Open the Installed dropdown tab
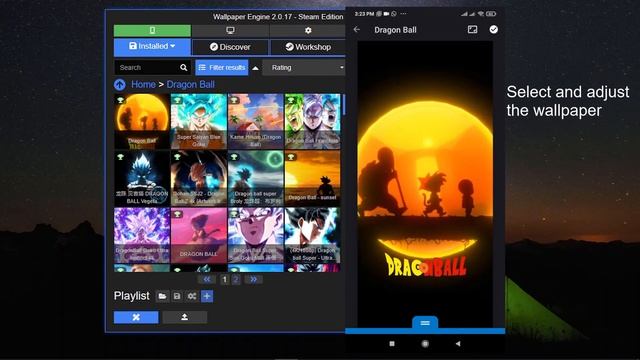The height and width of the screenshot is (360, 640). coord(152,47)
